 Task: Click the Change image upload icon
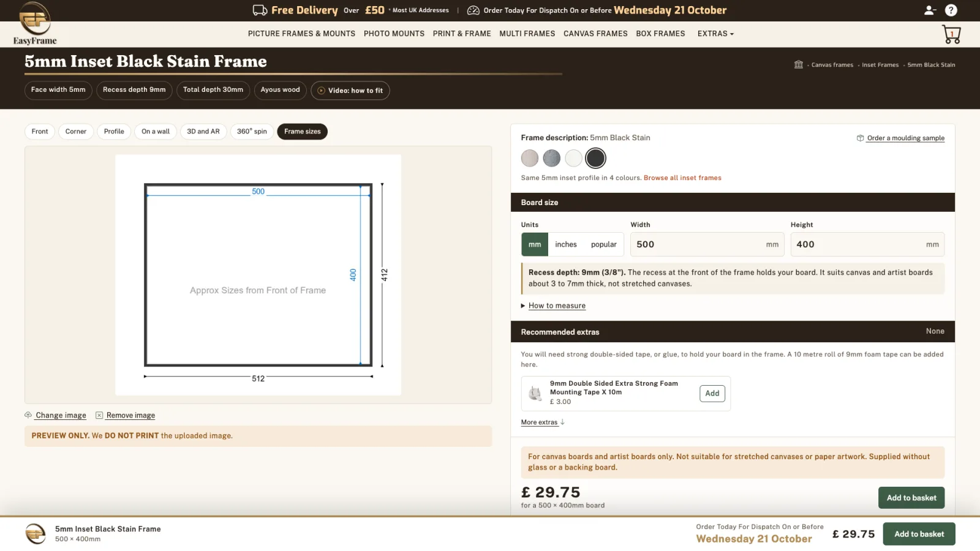(x=28, y=415)
